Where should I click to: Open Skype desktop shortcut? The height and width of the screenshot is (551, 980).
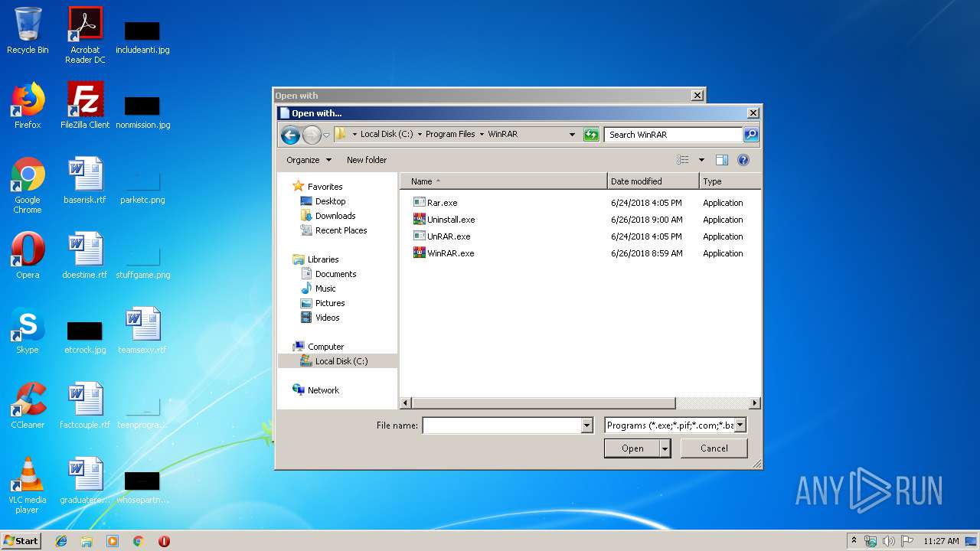click(x=28, y=331)
